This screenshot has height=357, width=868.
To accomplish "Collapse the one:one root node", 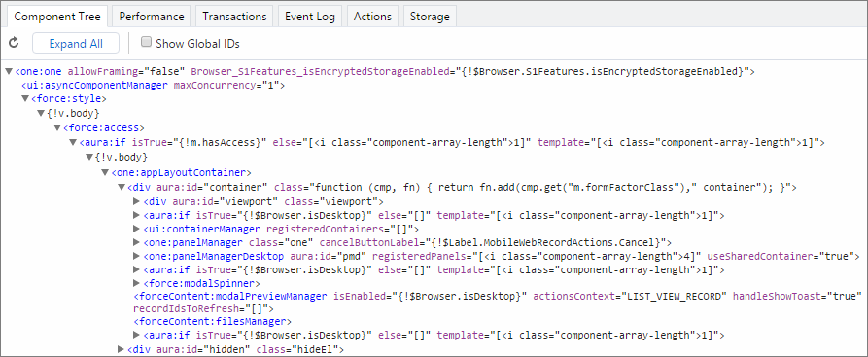I will point(9,71).
